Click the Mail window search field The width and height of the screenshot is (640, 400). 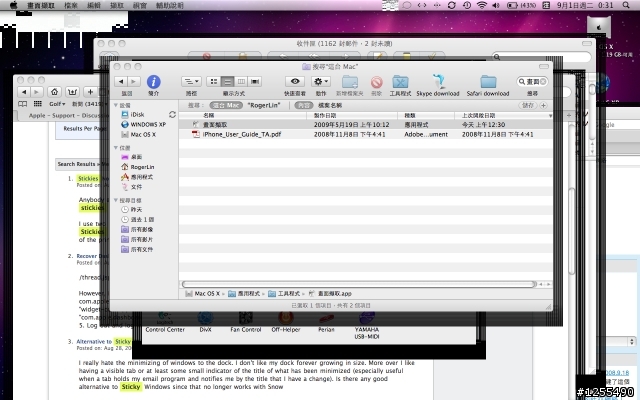(x=541, y=57)
